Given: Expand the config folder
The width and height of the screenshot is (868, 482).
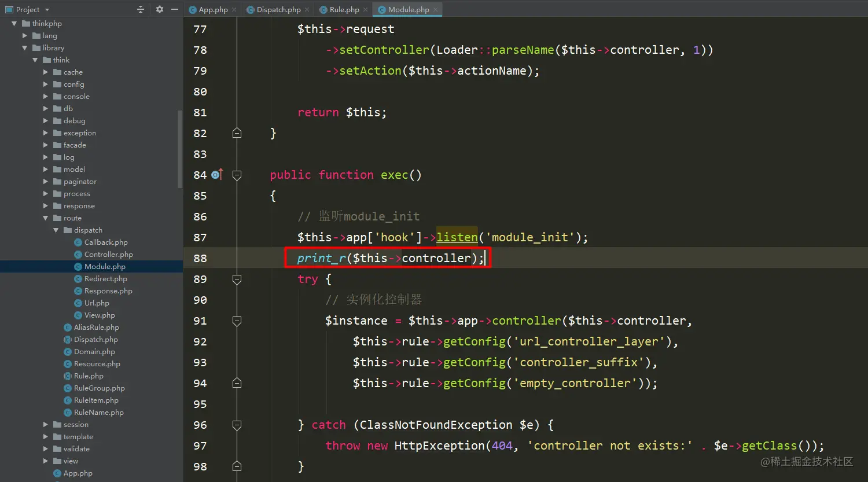Looking at the screenshot, I should tap(46, 84).
